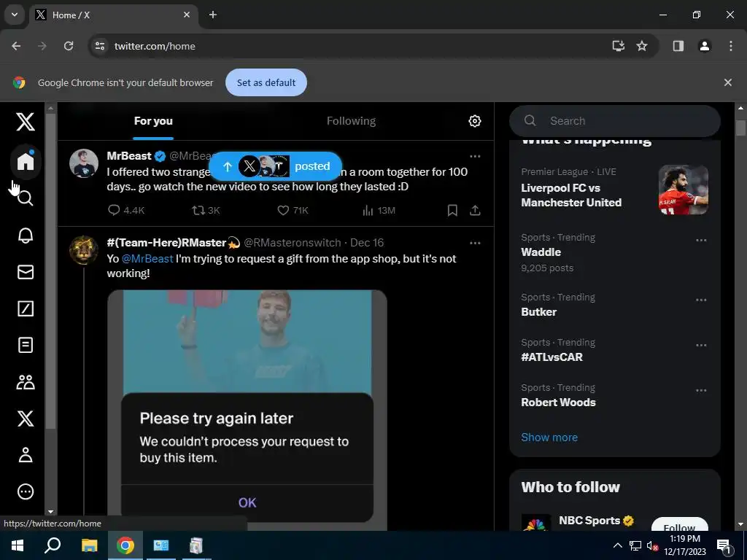Open RMaster lion profile avatar
The height and width of the screenshot is (560, 747).
click(84, 250)
